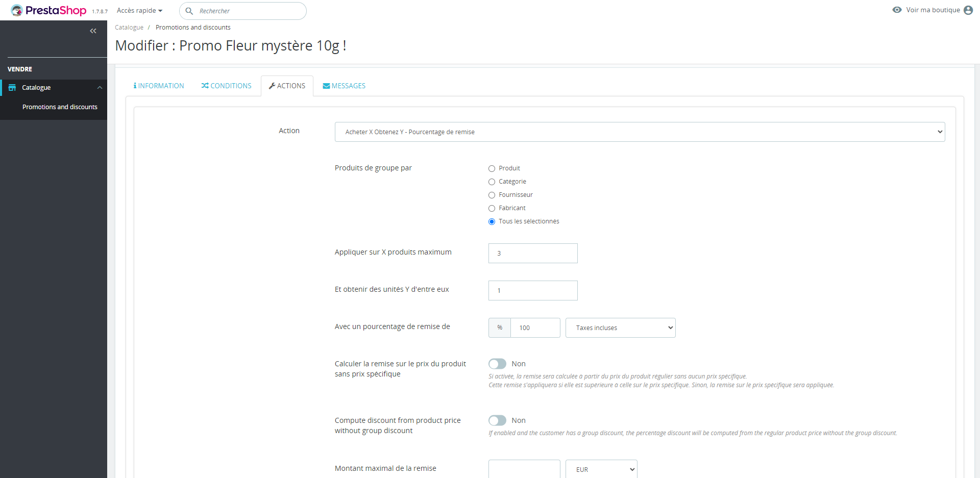
Task: Switch to the Information tab
Action: pyautogui.click(x=159, y=86)
